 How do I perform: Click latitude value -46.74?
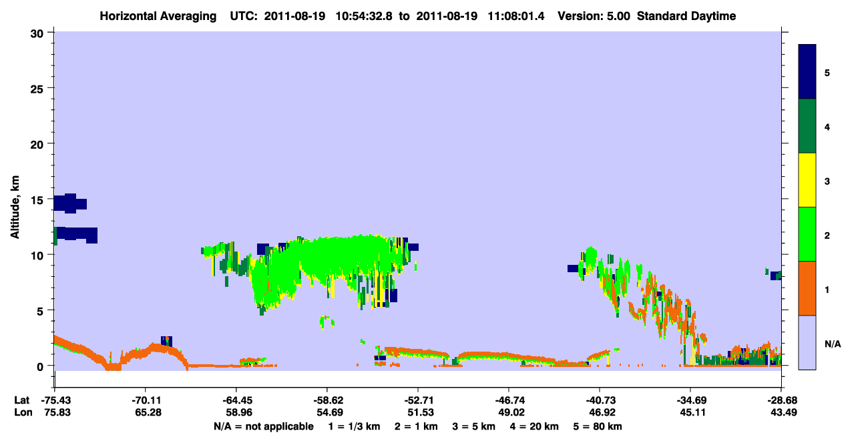tap(509, 400)
